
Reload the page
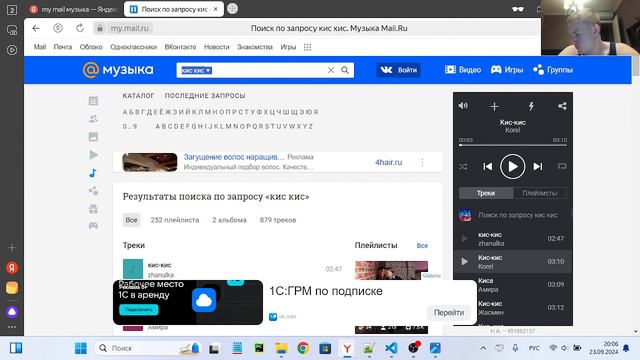click(x=80, y=28)
